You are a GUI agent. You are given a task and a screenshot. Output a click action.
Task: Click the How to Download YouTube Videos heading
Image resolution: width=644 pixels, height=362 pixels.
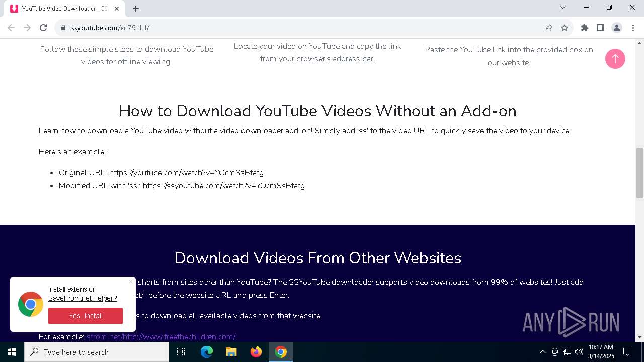317,111
